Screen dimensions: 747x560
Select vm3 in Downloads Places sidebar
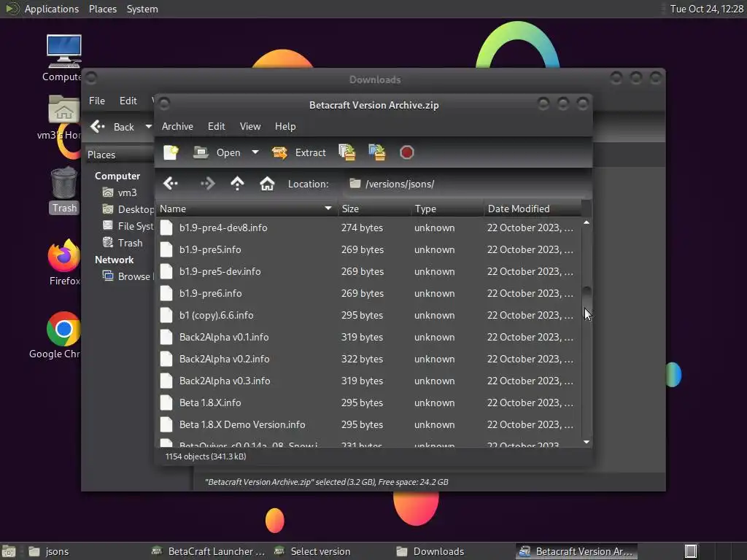click(121, 192)
